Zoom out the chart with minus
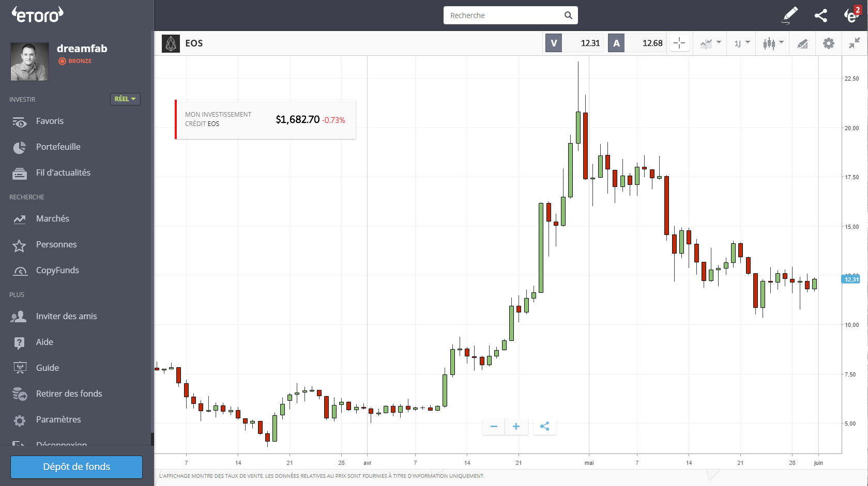 (x=494, y=426)
